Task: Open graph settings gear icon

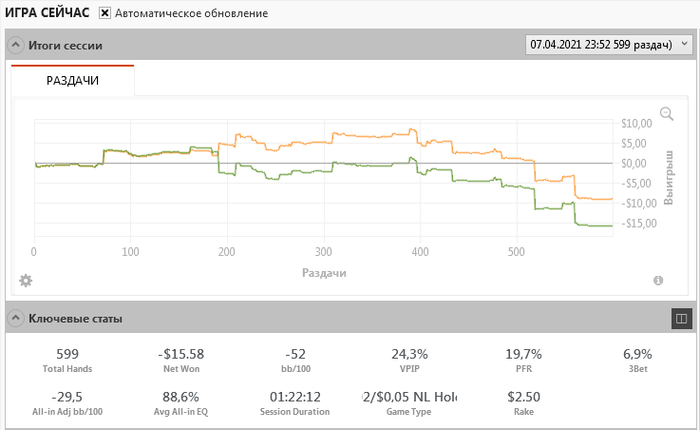Action: [x=26, y=280]
